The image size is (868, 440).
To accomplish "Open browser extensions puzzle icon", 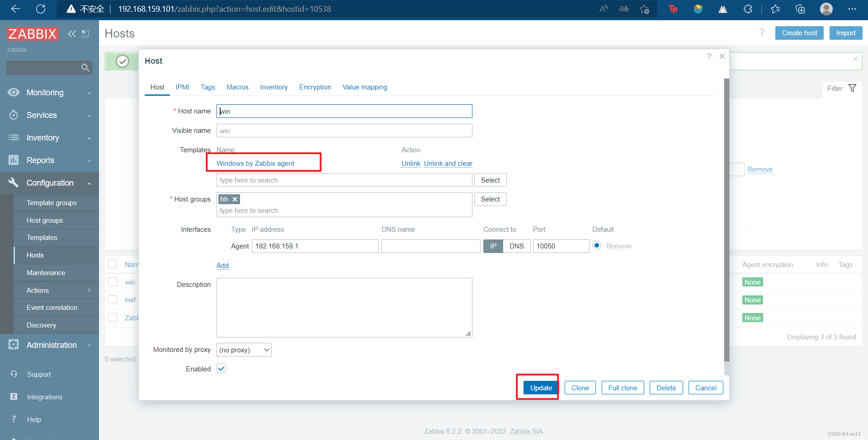I will pos(748,9).
